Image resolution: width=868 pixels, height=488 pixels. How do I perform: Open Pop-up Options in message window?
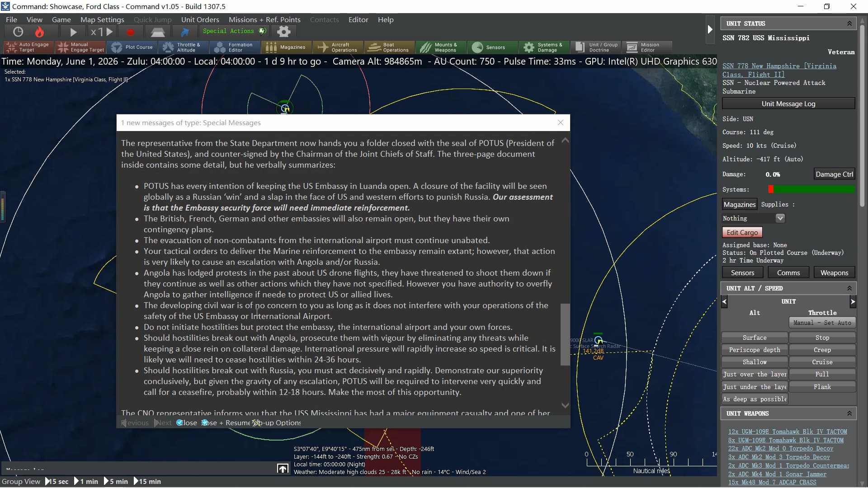pyautogui.click(x=277, y=422)
